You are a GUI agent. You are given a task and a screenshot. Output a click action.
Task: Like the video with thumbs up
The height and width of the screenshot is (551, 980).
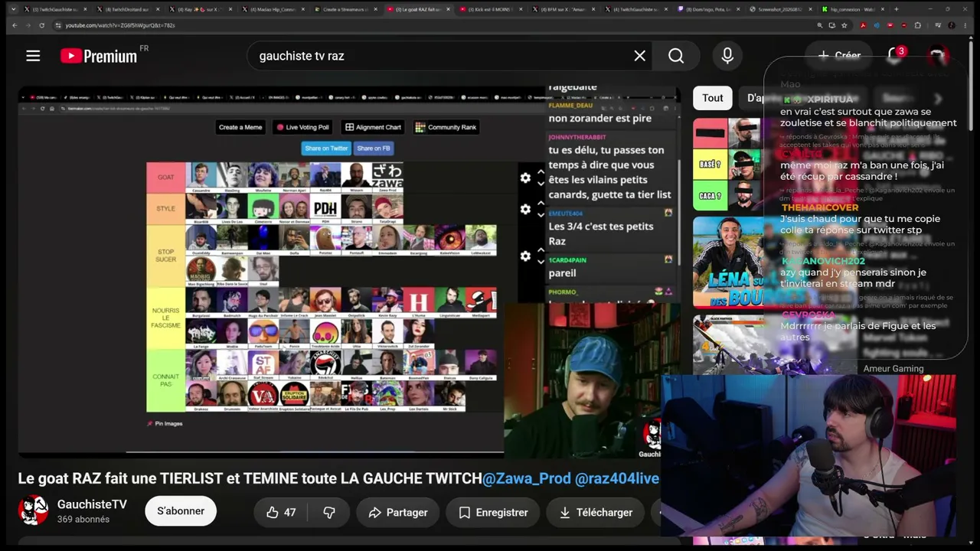pyautogui.click(x=280, y=513)
